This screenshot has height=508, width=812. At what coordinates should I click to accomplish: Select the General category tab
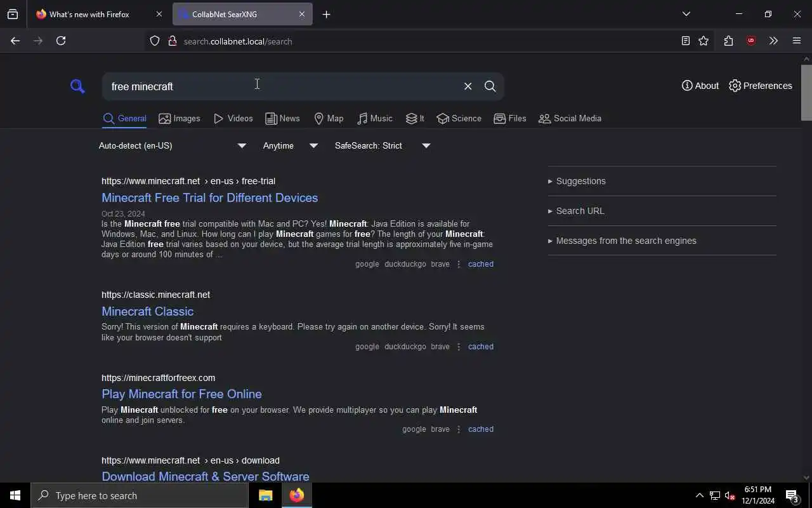pyautogui.click(x=125, y=119)
